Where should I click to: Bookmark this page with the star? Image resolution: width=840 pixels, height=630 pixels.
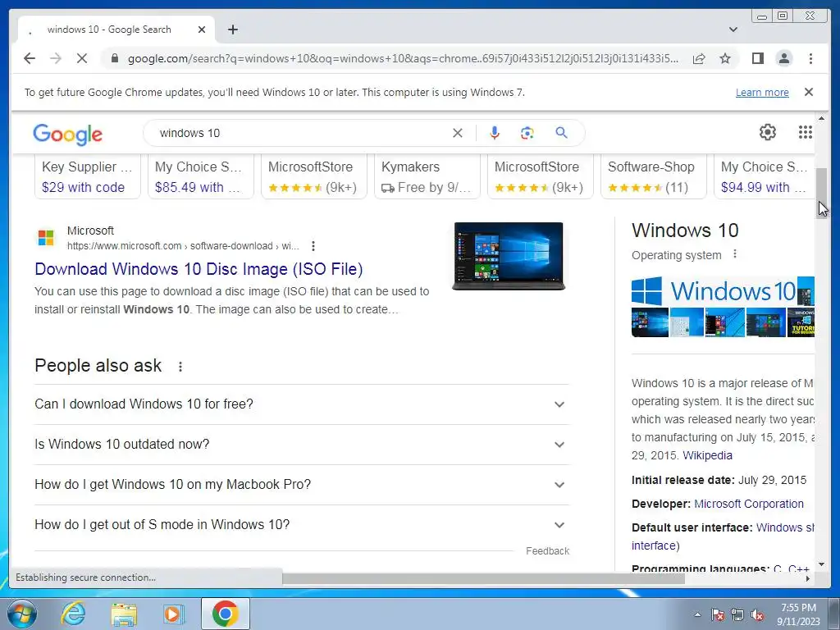pyautogui.click(x=725, y=58)
